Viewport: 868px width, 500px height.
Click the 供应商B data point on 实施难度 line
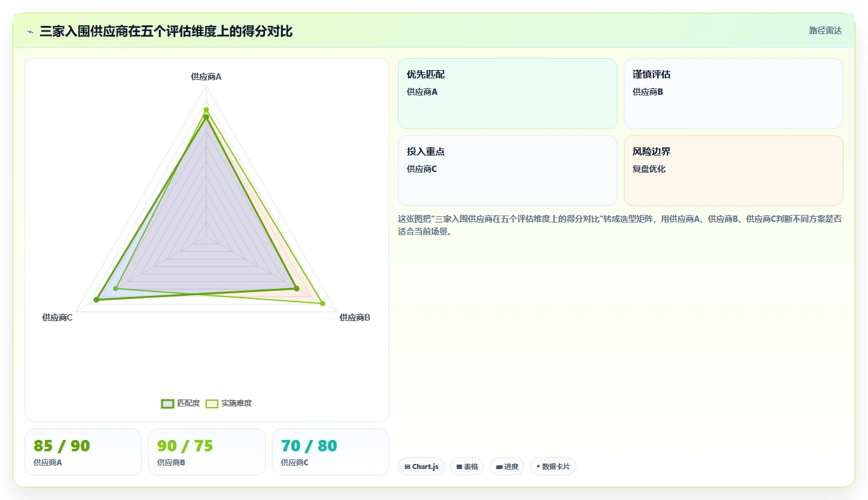[x=323, y=304]
